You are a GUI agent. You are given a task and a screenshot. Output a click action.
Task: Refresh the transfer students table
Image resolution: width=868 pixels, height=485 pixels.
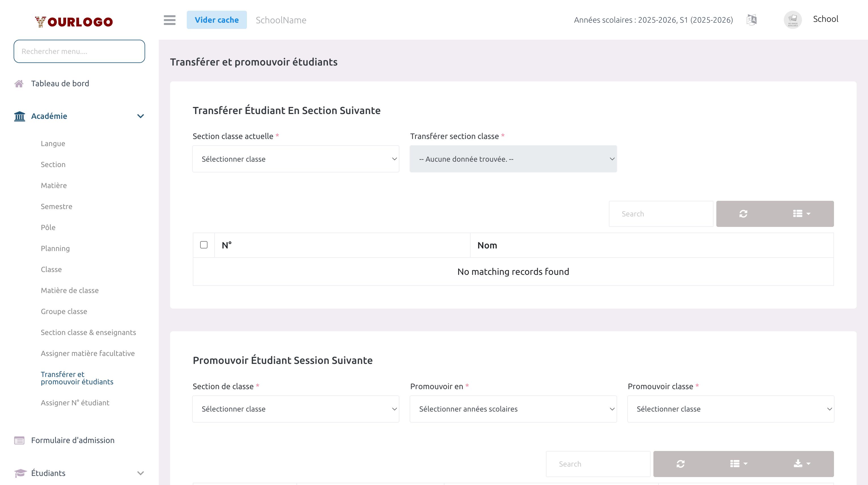coord(743,214)
